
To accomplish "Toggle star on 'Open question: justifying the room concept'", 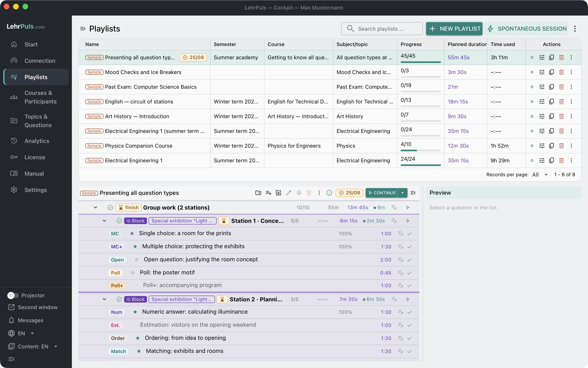I will tap(137, 260).
